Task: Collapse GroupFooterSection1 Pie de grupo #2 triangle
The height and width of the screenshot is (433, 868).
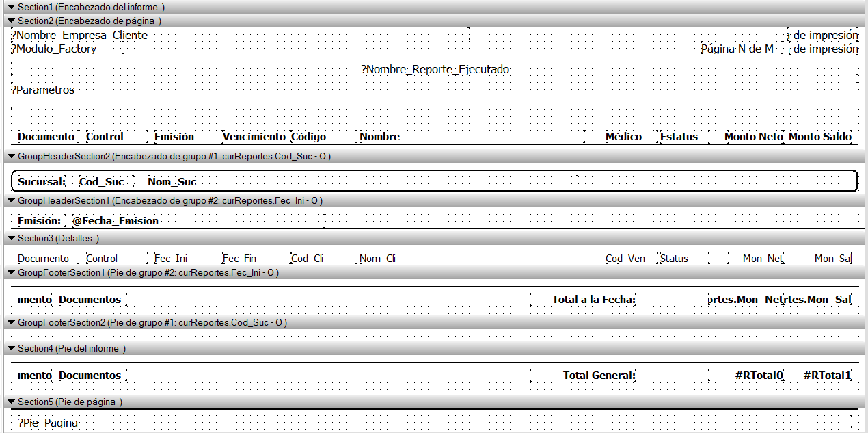Action: tap(11, 272)
